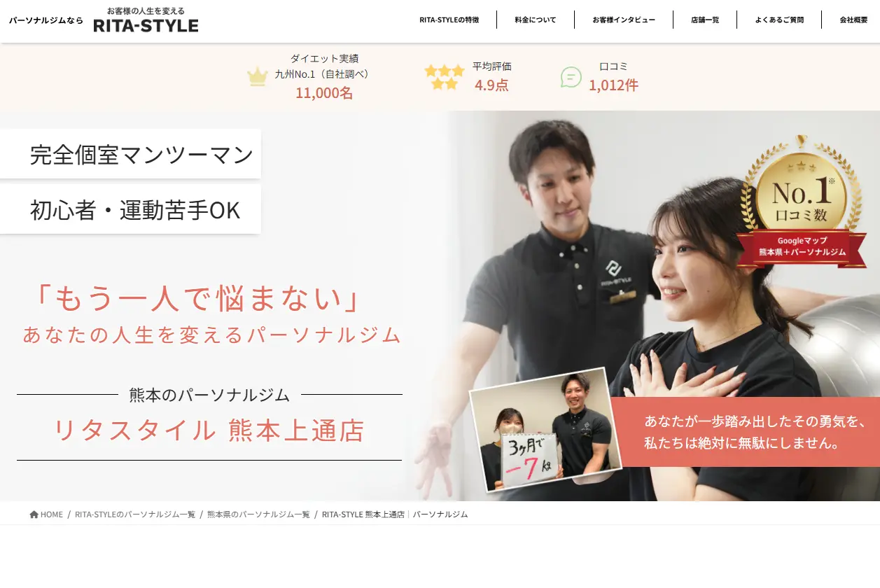Click the home icon in breadcrumb
Screen dimensions: 880x588
coord(34,514)
